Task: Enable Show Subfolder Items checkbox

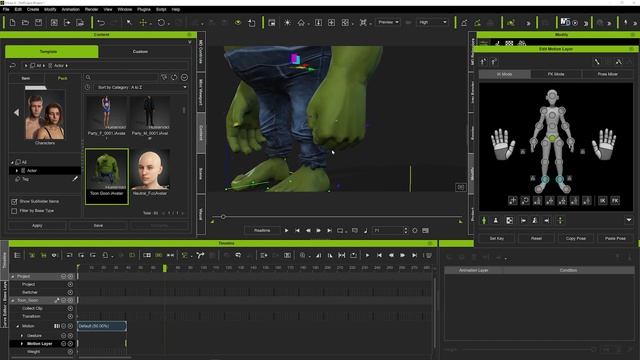Action: click(14, 202)
